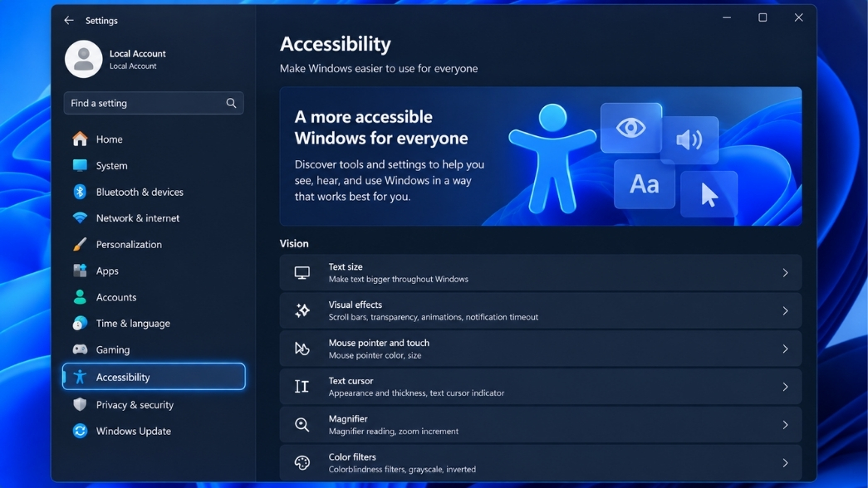Open Time & language settings
Image resolution: width=868 pixels, height=488 pixels.
154,323
